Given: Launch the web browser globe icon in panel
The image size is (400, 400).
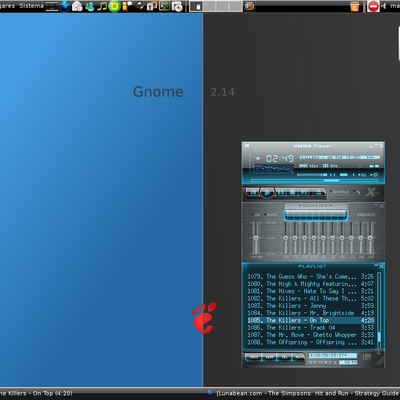Looking at the screenshot, I should pyautogui.click(x=65, y=6).
